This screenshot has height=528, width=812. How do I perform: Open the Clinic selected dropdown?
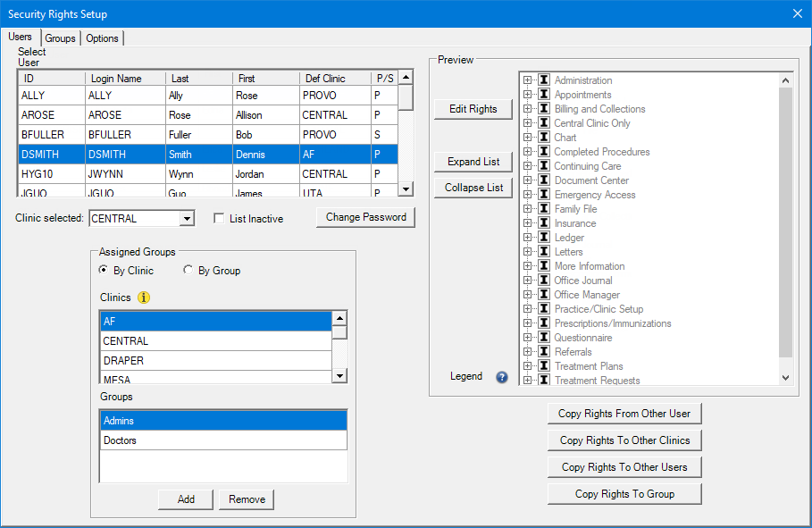point(186,219)
